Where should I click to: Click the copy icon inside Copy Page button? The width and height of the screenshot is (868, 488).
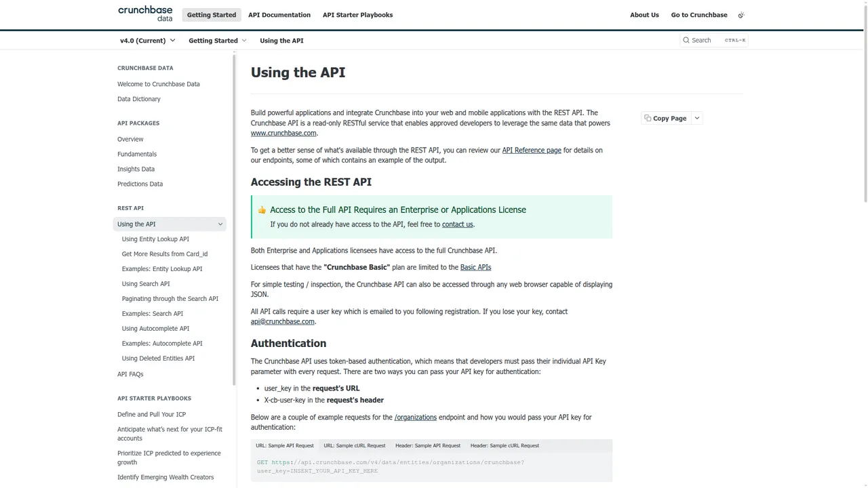[648, 118]
